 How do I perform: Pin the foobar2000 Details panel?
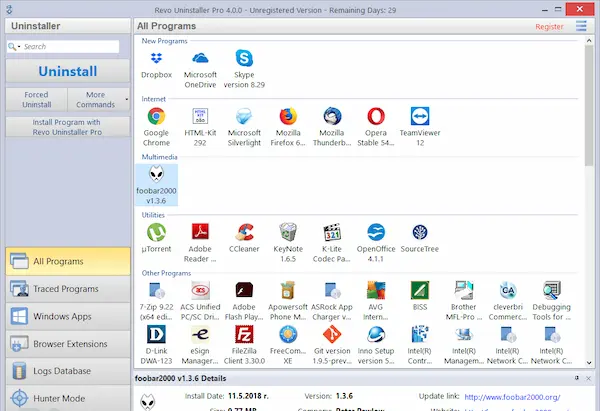pos(577,378)
